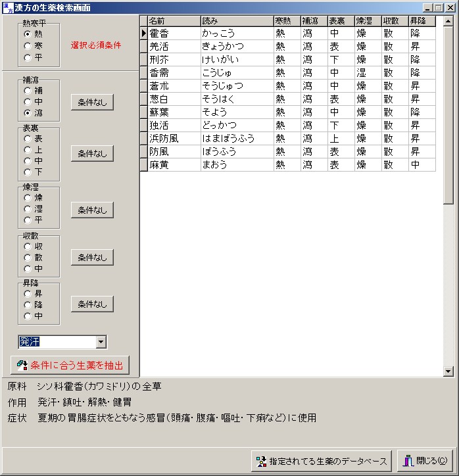Click the door icon on the 閉じる button
459x476 pixels.
point(408,461)
